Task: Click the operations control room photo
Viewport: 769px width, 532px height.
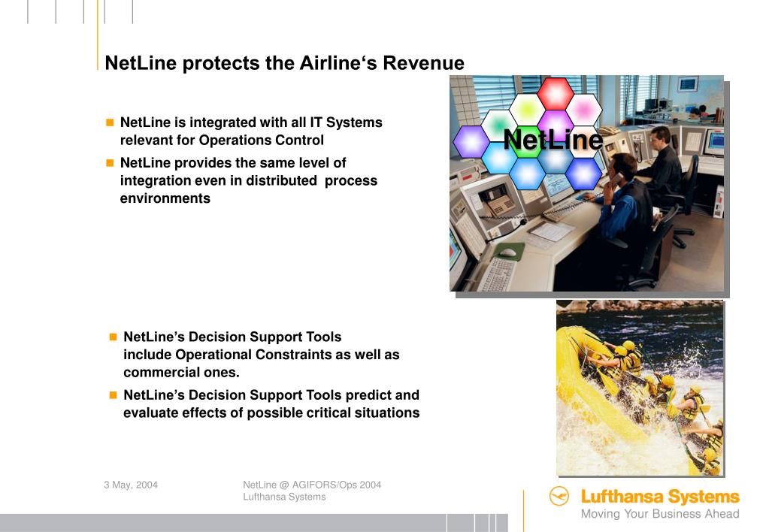Action: [x=586, y=183]
